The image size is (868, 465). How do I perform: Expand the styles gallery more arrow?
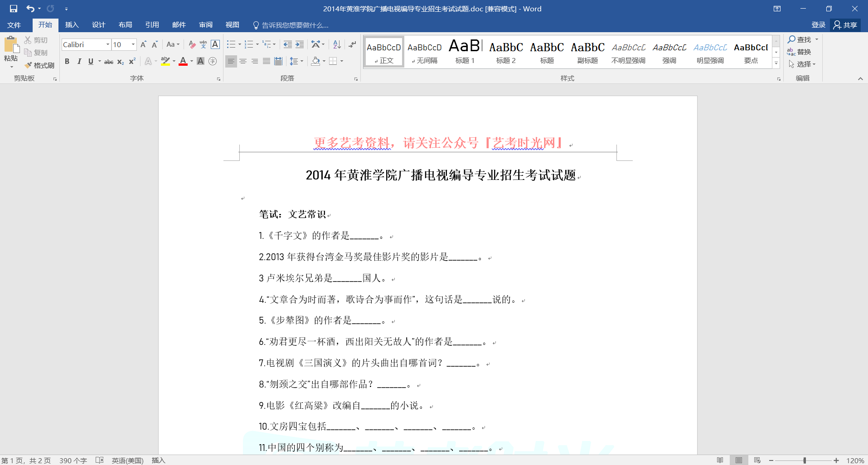click(x=776, y=64)
